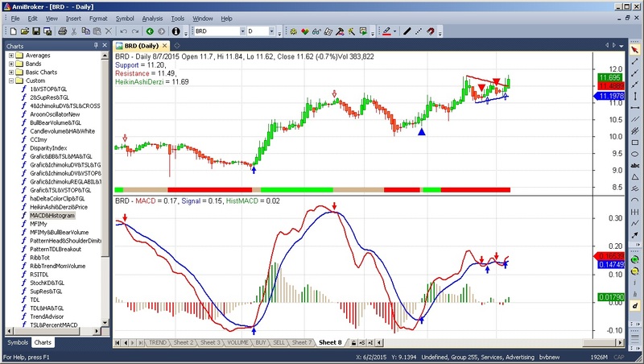Select RSITDL formula in tree
The width and height of the screenshot is (644, 364).
[x=39, y=275]
